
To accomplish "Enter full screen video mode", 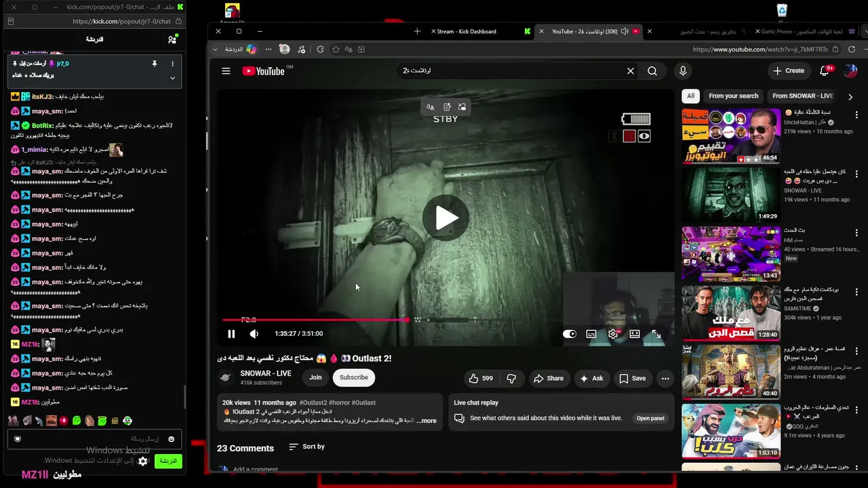I will click(x=656, y=333).
